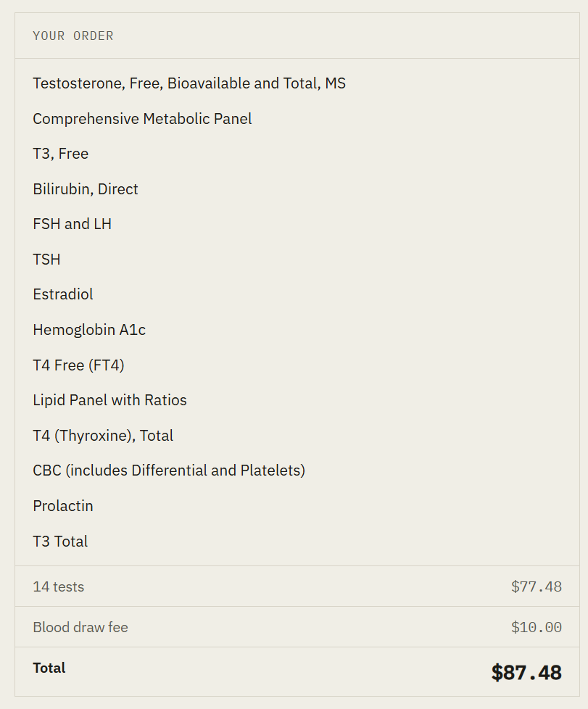The image size is (588, 709).
Task: Click the Prolactin test item
Action: [63, 506]
